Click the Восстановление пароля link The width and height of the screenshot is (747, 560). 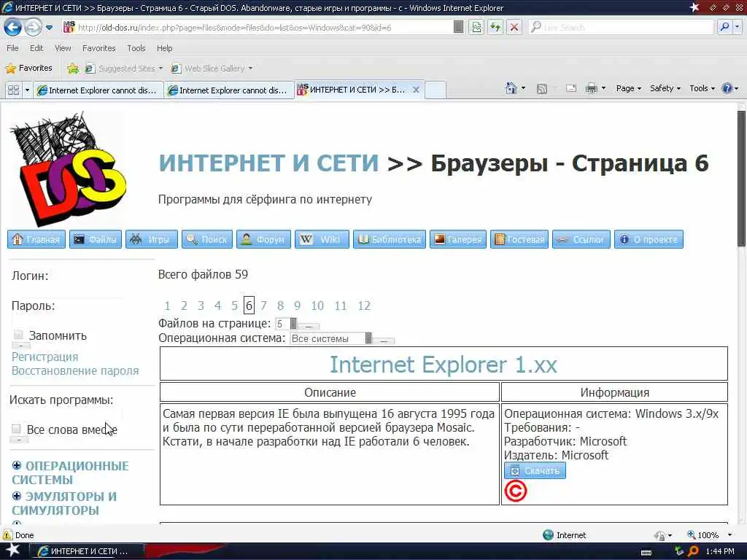pyautogui.click(x=75, y=371)
